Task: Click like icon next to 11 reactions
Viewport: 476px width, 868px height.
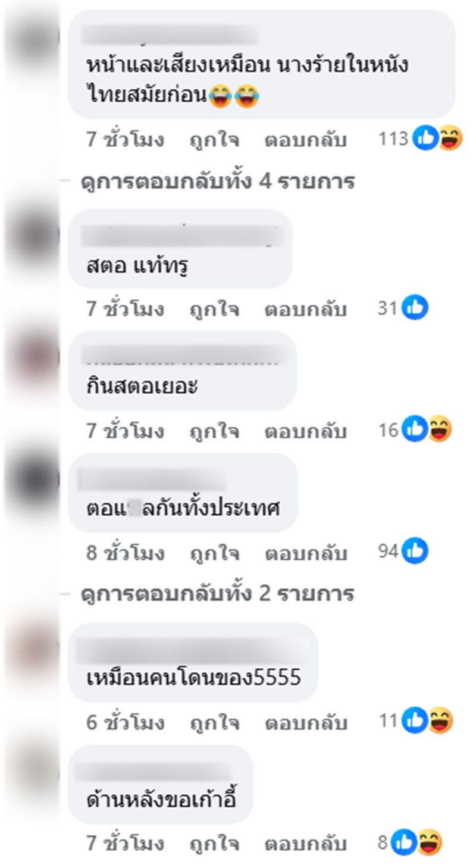Action: (x=415, y=721)
